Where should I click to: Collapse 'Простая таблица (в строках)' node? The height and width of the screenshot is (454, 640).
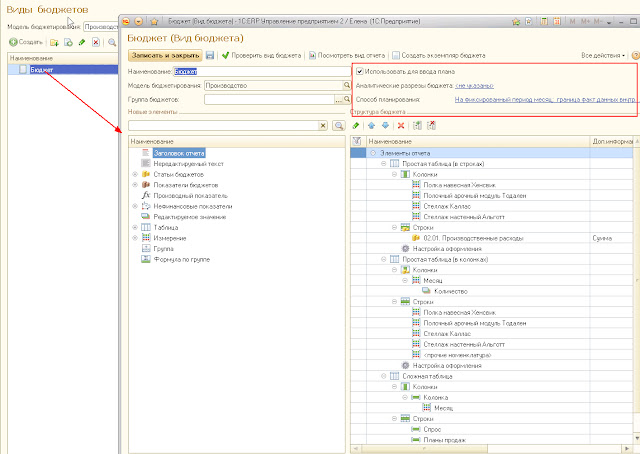383,164
